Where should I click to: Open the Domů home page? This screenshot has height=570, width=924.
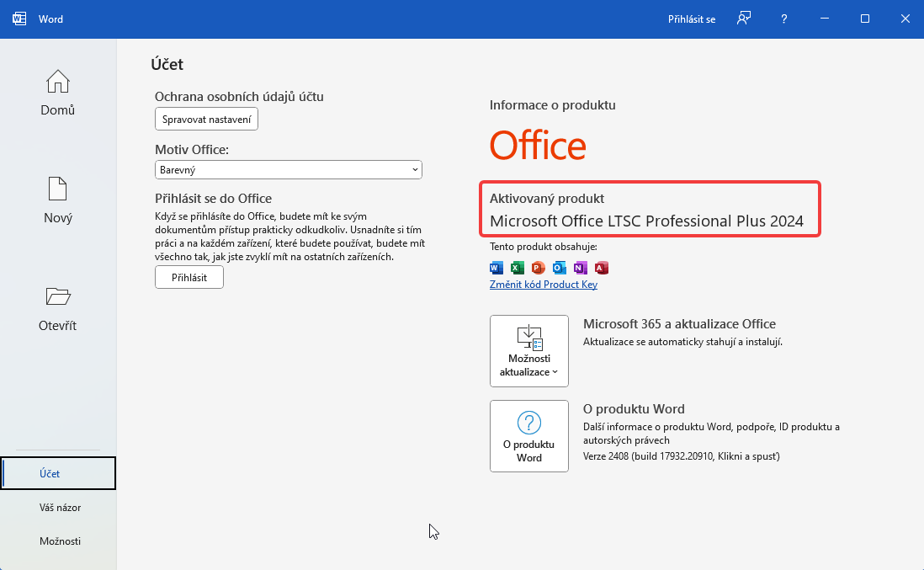tap(58, 93)
